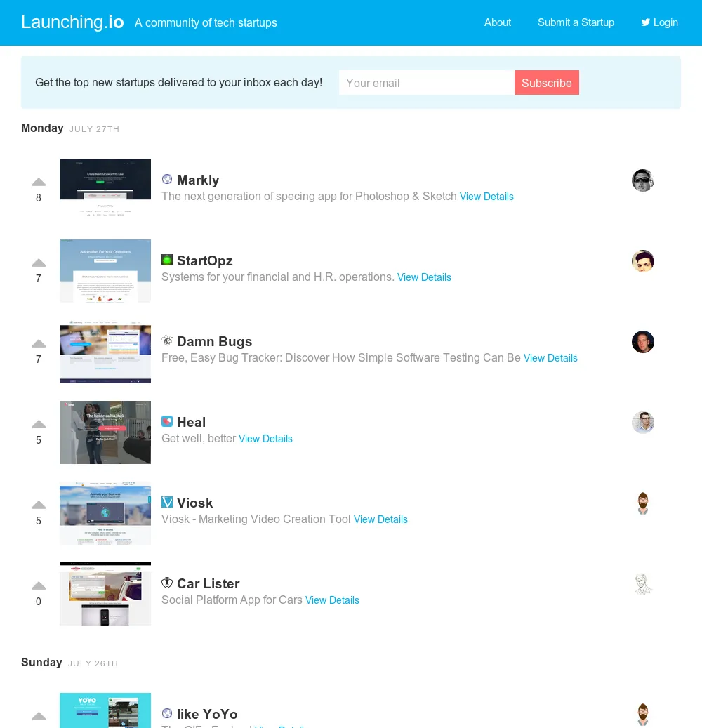
Task: Open Car Lister submitter's sketch avatar
Action: [x=643, y=585]
